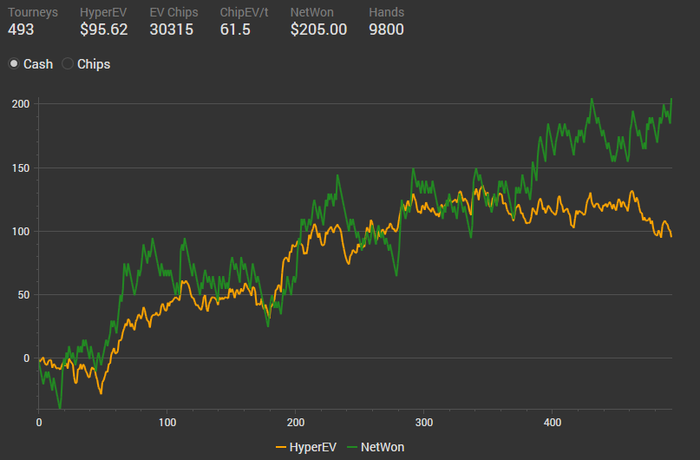Click the EV Chips stat label

coord(174,13)
